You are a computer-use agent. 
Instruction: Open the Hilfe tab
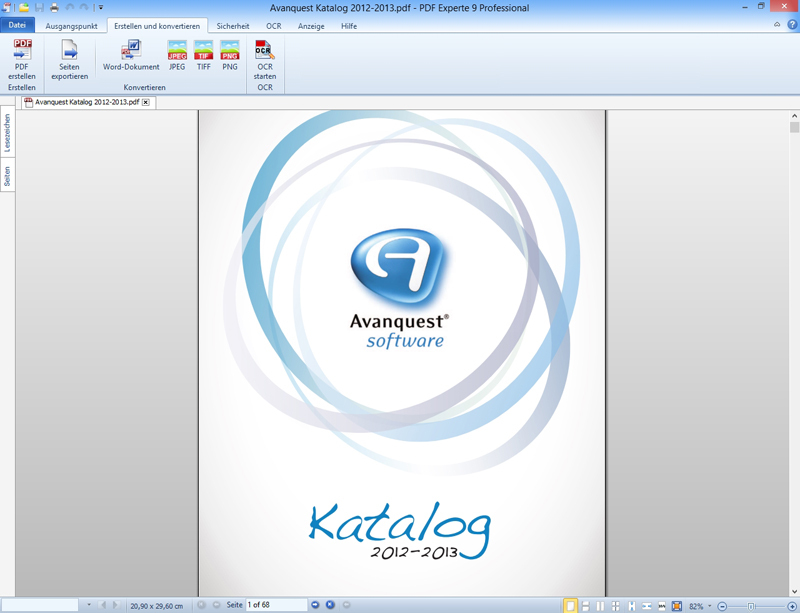(349, 26)
